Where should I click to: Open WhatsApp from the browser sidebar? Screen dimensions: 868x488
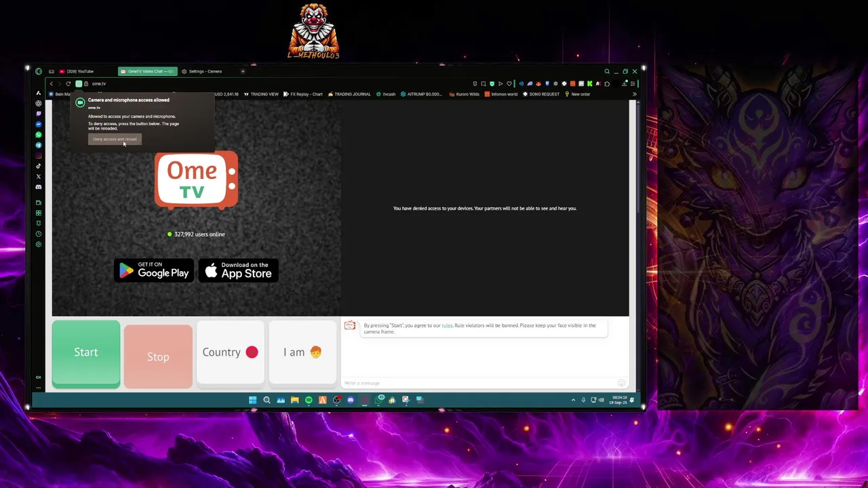tap(38, 135)
